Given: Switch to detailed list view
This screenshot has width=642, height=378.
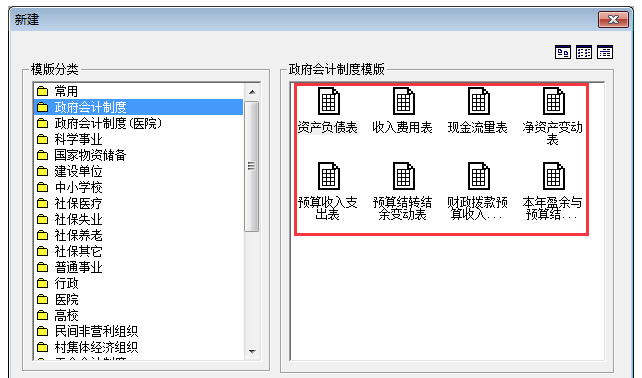Looking at the screenshot, I should [605, 52].
